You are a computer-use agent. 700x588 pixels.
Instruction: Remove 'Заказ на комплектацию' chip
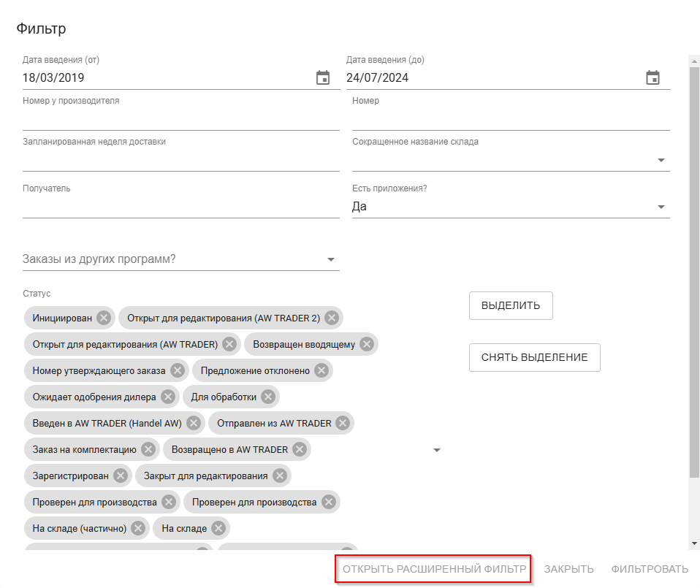point(148,449)
